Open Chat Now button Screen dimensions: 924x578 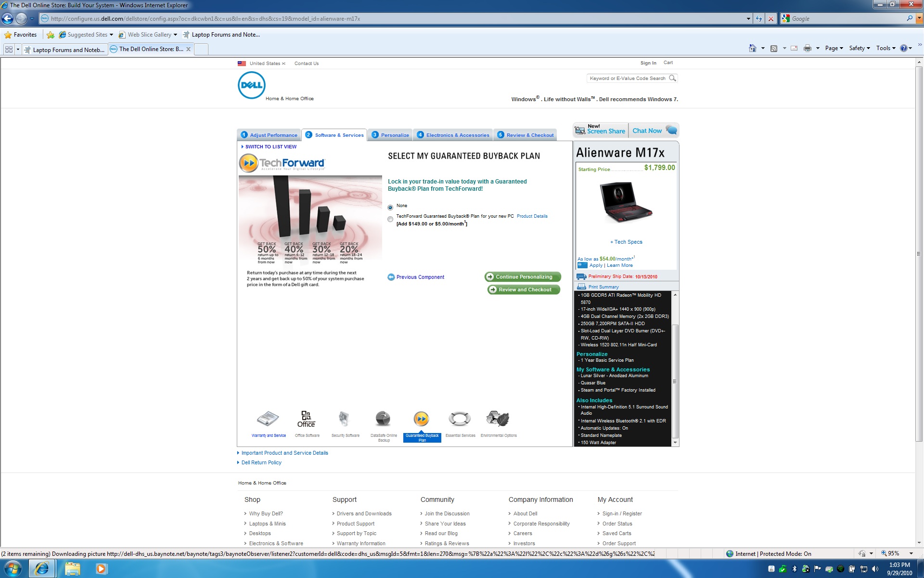[x=654, y=131]
